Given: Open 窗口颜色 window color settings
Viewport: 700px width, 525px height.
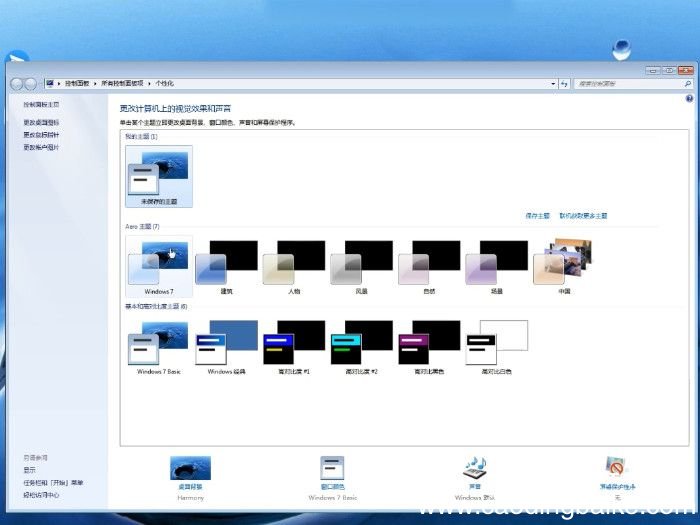Looking at the screenshot, I should 333,478.
